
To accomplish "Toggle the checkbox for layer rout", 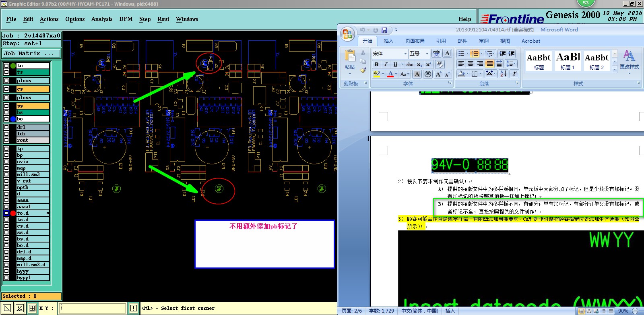I will tap(6, 140).
